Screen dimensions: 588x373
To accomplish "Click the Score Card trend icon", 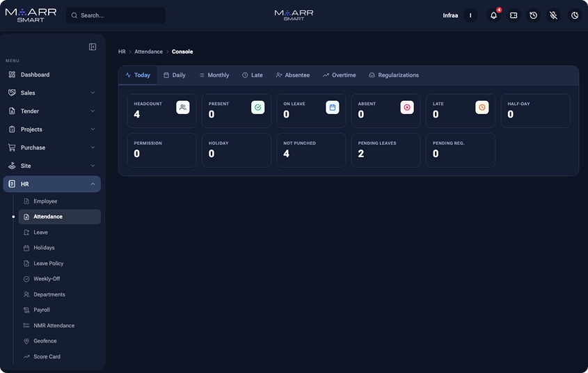I will tap(26, 357).
